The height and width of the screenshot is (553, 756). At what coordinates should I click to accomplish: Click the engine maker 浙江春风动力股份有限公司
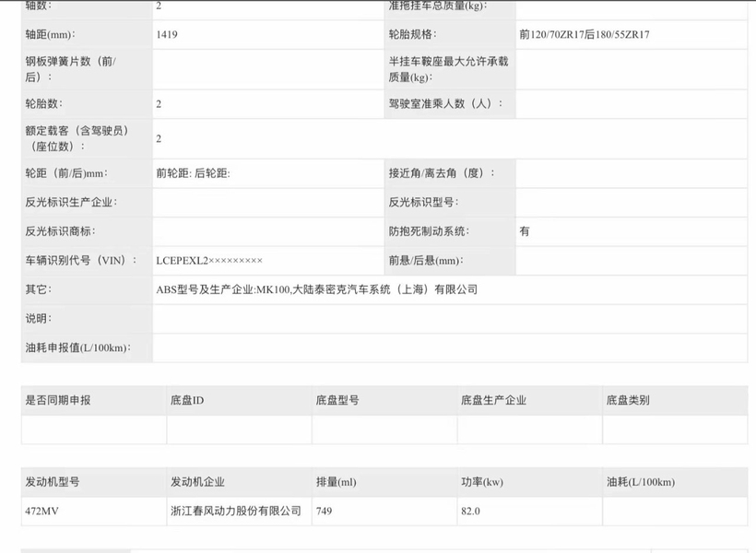tap(236, 511)
